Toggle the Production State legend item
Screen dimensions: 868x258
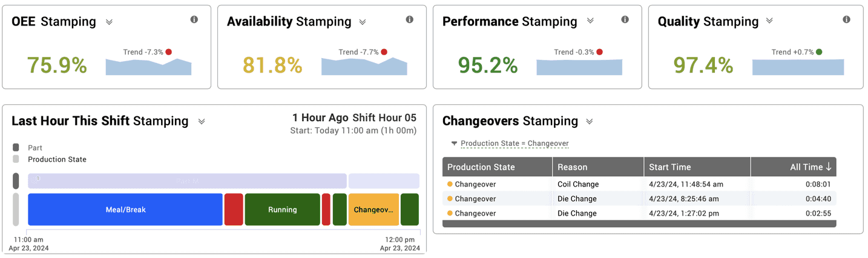click(x=16, y=159)
